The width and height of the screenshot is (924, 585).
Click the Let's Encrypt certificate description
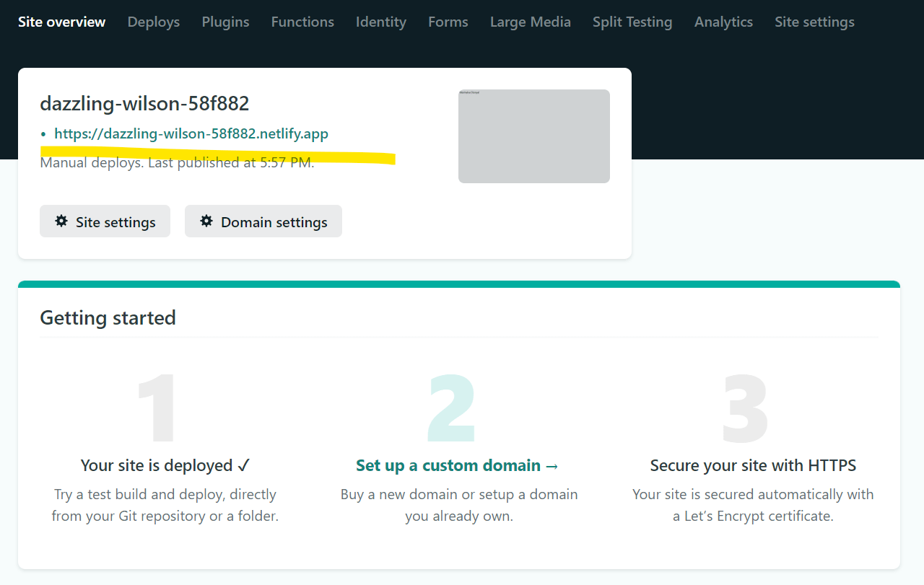coord(753,505)
